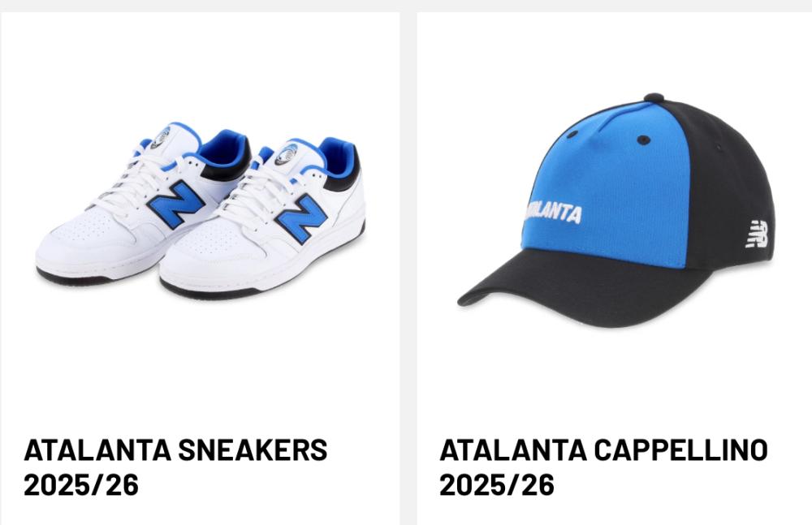The width and height of the screenshot is (812, 525).
Task: Click the blue inner lining of the left sneaker
Action: click(222, 148)
